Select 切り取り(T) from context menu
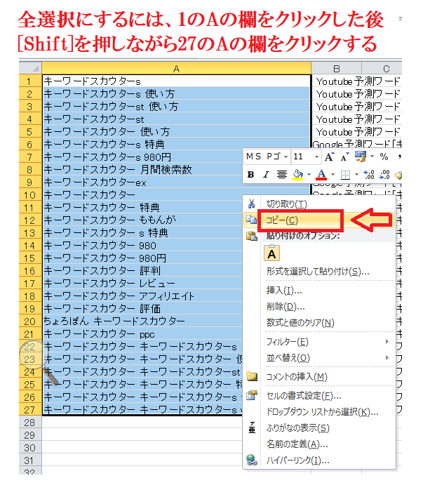430x504 pixels. pyautogui.click(x=286, y=204)
